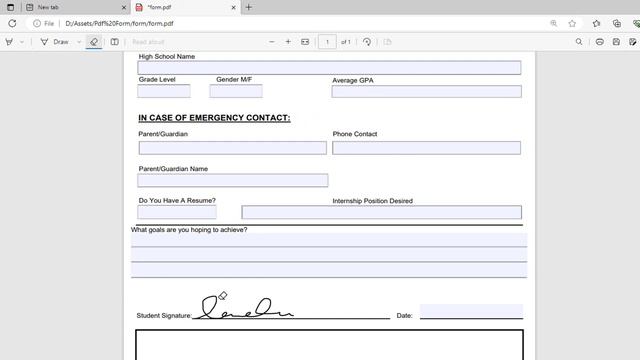This screenshot has width=640, height=360.
Task: Toggle the Erase tool
Action: (94, 42)
